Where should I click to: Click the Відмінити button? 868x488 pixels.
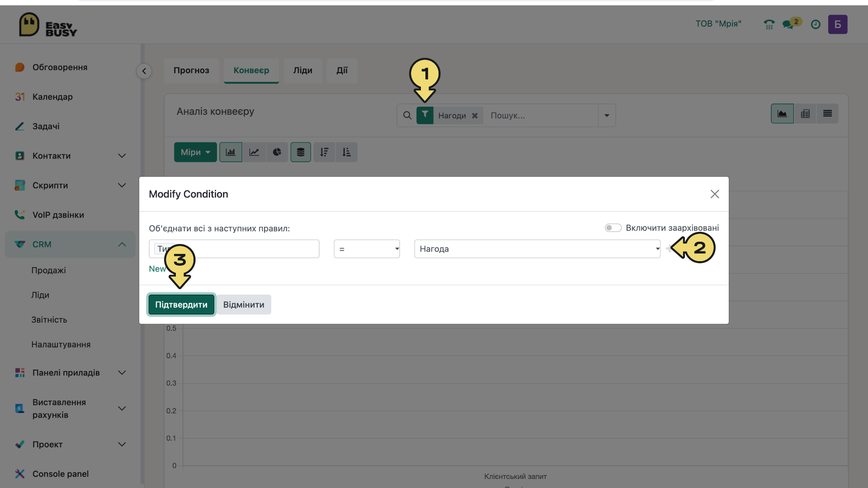coord(244,305)
